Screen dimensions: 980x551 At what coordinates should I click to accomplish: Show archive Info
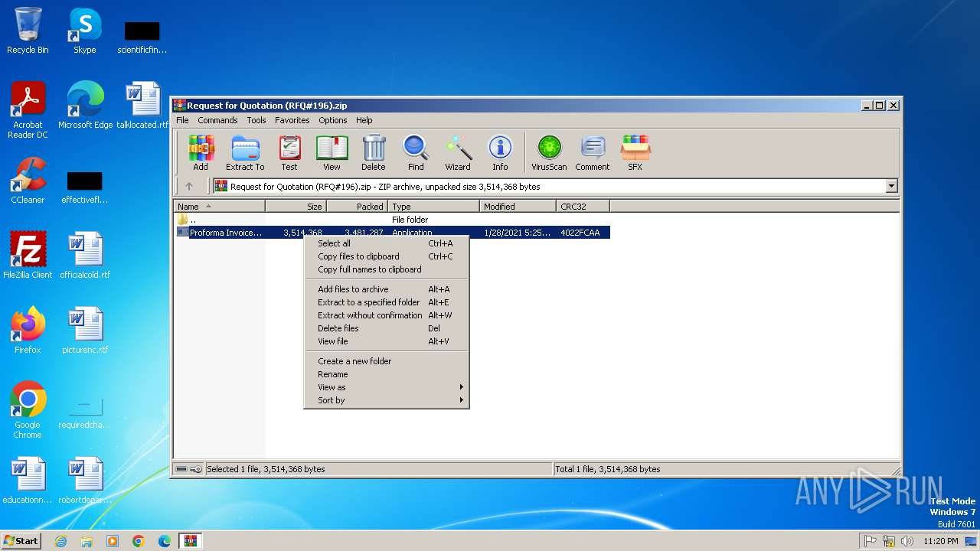tap(500, 153)
